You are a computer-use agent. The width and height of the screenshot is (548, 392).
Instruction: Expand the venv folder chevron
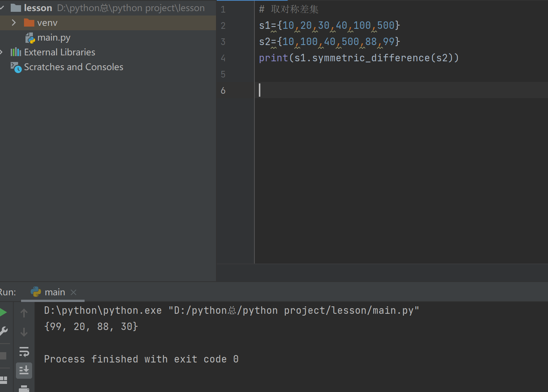[x=14, y=23]
